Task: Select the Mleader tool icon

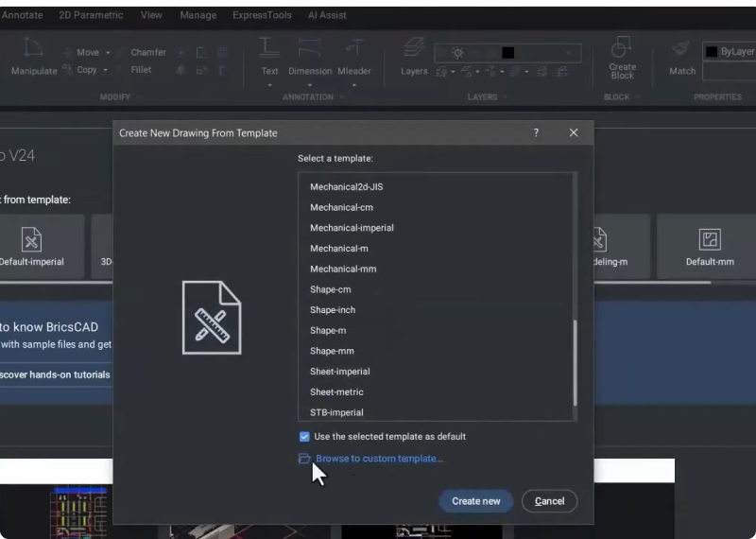Action: 353,48
